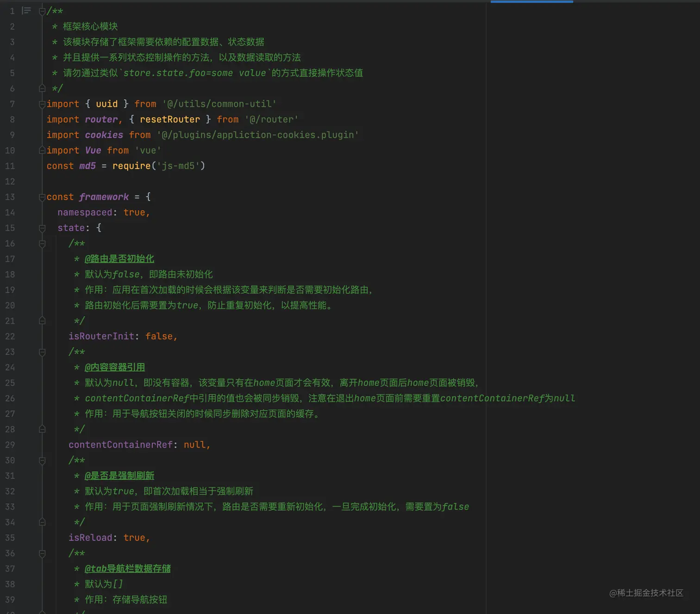Open the '@tab导航栏数据存储' doc tag

point(128,569)
